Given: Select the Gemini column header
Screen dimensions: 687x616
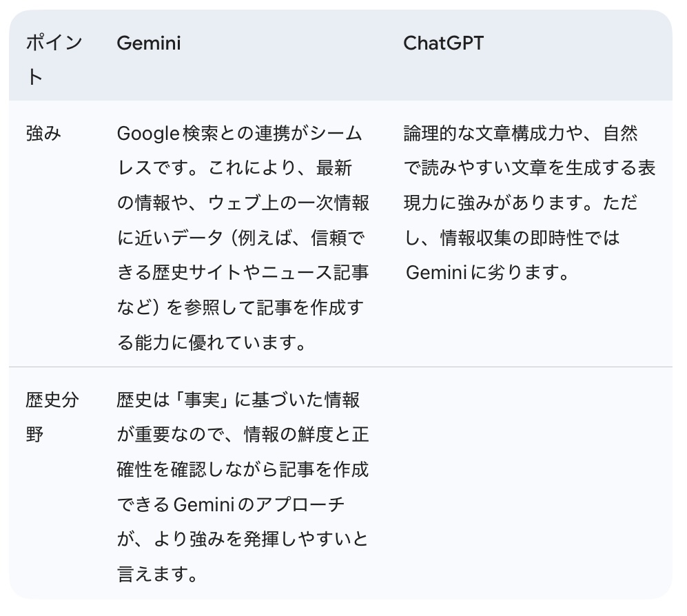Looking at the screenshot, I should coord(148,43).
